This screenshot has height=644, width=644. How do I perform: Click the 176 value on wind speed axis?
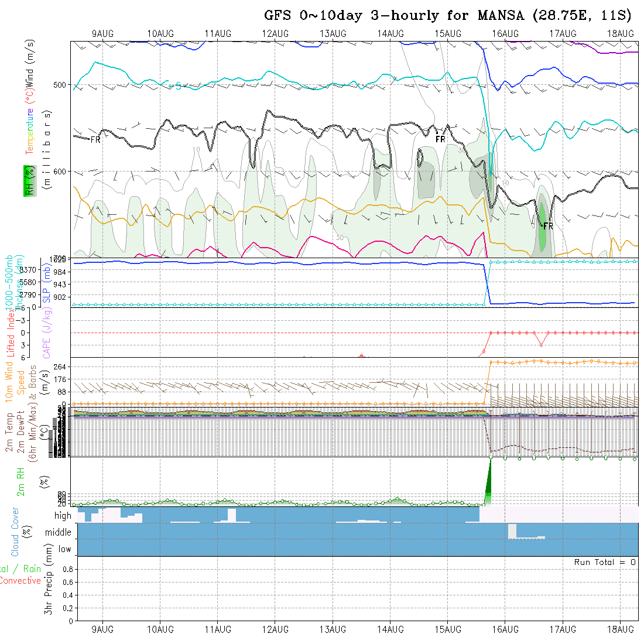coord(60,379)
